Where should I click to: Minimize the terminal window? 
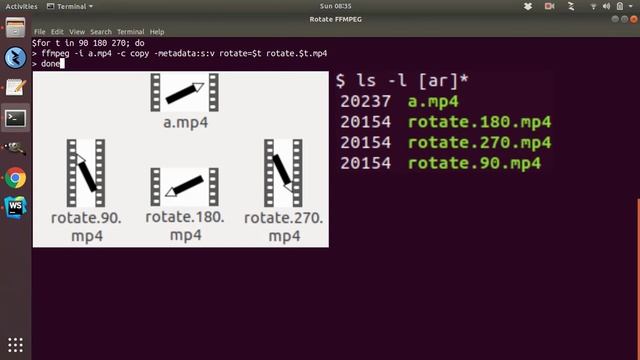tap(615, 19)
